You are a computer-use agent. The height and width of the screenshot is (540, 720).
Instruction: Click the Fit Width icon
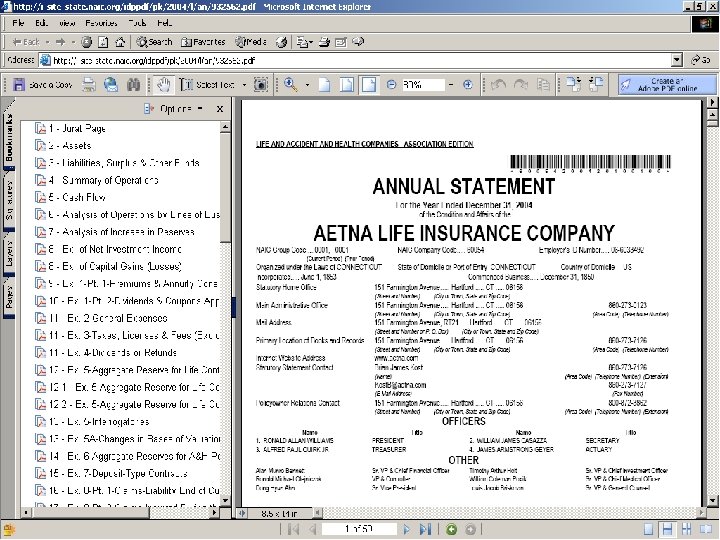[369, 85]
